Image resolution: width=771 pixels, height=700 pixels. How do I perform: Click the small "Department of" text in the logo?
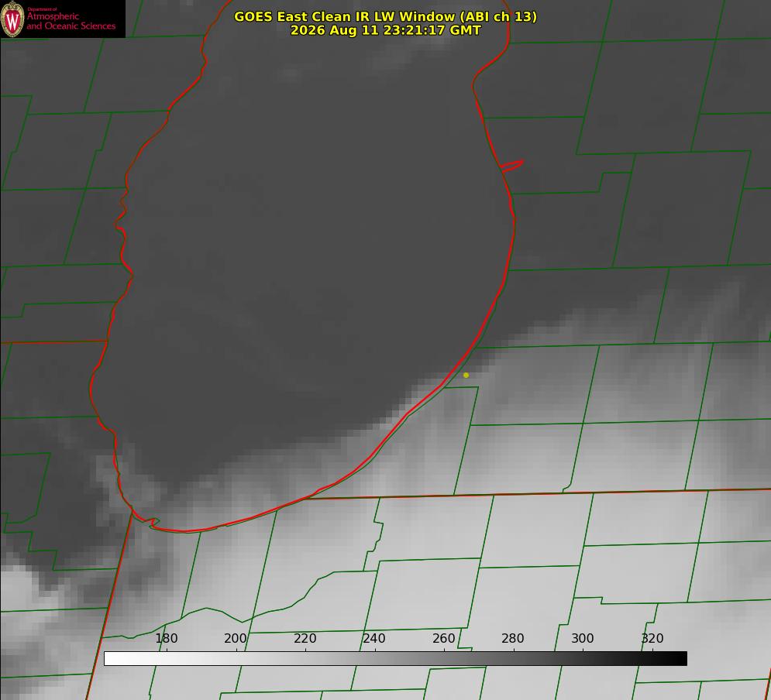(42, 9)
